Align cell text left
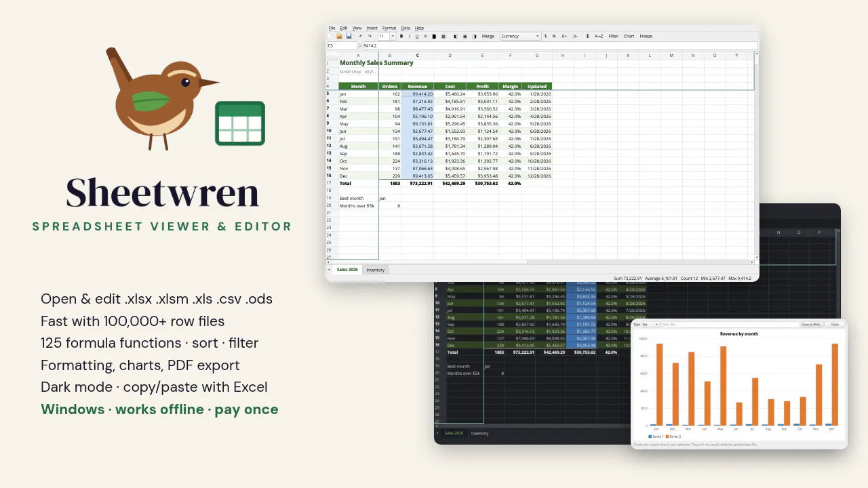Screen dimensions: 868x488 [x=456, y=36]
